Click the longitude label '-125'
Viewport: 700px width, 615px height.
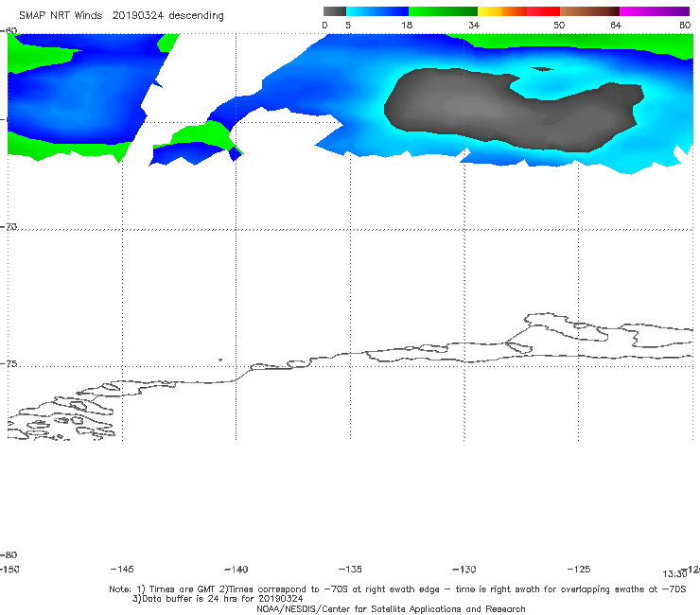point(579,569)
